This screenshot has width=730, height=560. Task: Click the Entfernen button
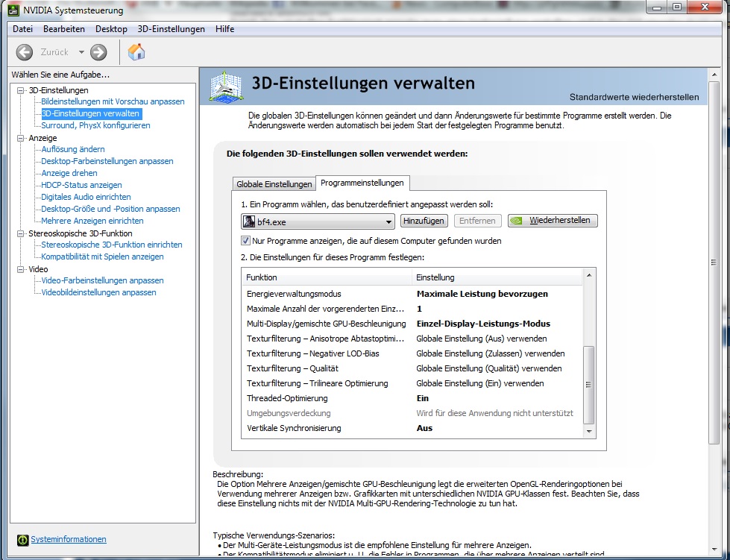(477, 221)
